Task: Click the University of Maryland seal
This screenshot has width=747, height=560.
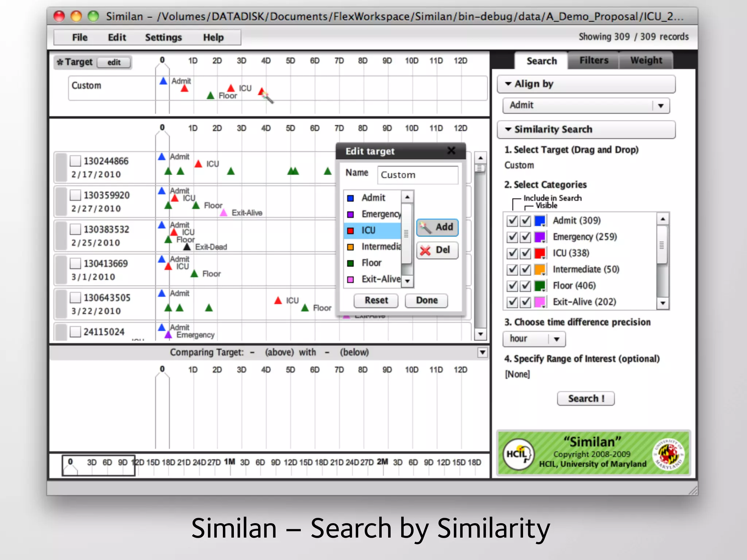Action: point(669,454)
